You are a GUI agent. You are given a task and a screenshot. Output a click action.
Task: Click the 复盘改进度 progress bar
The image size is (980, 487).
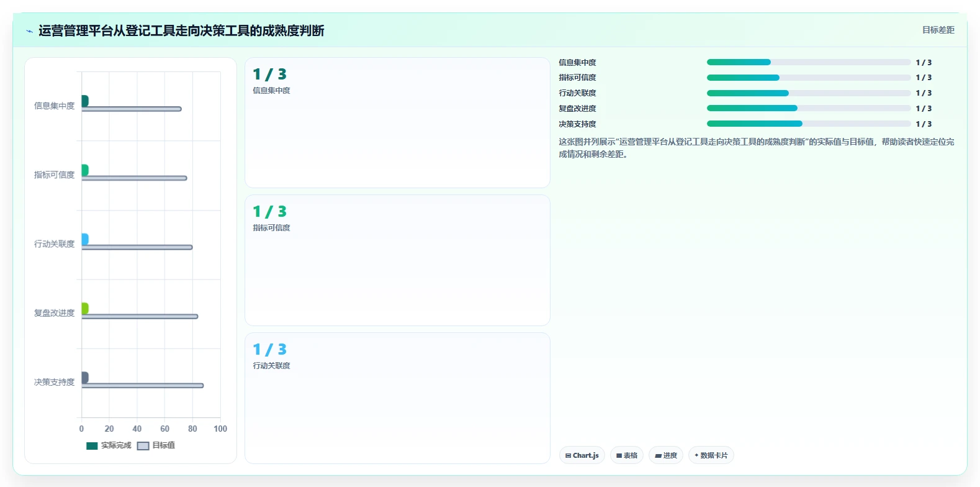coord(809,108)
